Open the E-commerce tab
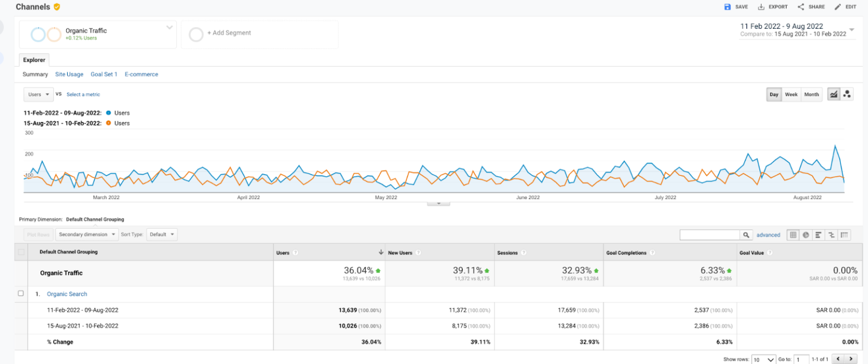This screenshot has height=364, width=868. point(141,74)
